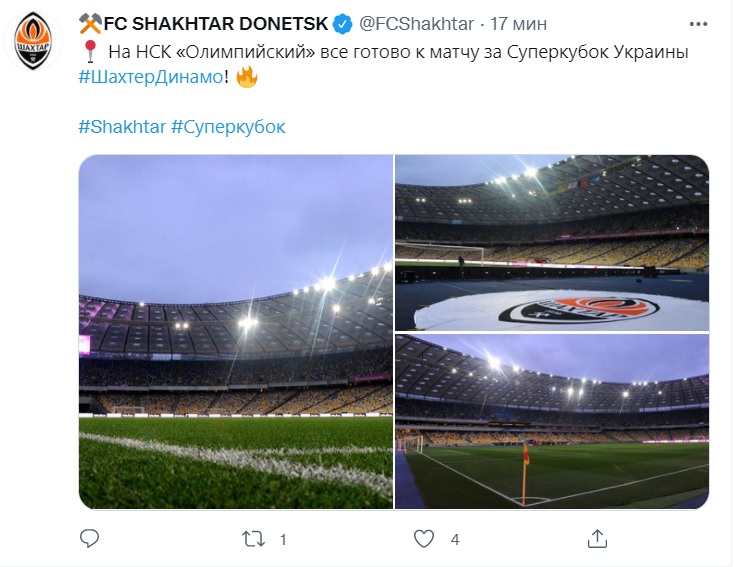Like the tweet with the heart icon

tap(424, 539)
